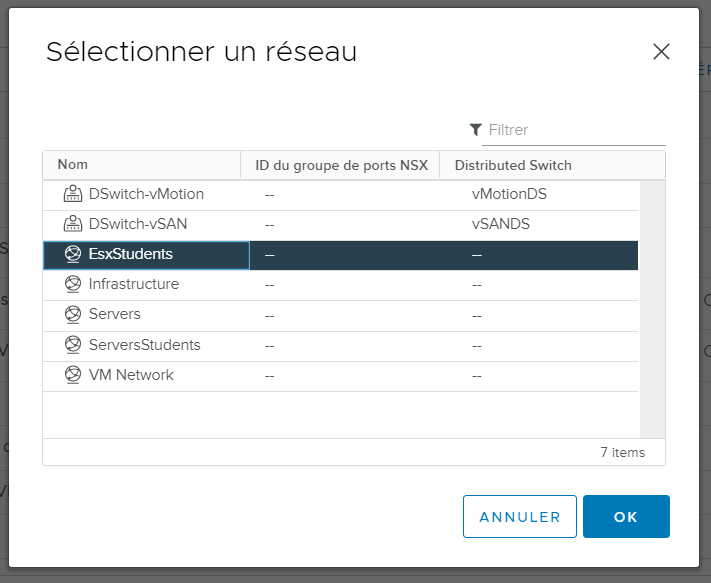Click the Servers network globe icon
Image resolution: width=711 pixels, height=583 pixels.
(x=73, y=314)
